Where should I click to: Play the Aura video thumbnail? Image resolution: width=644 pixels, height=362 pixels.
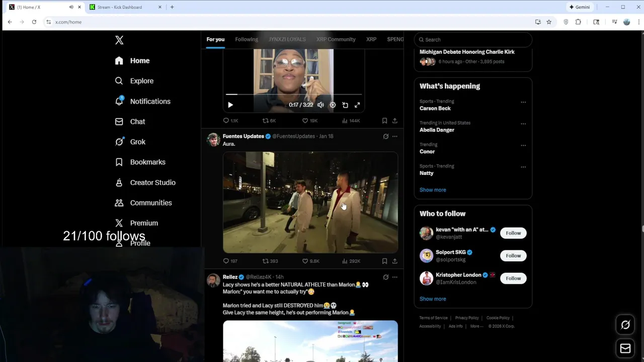click(310, 202)
